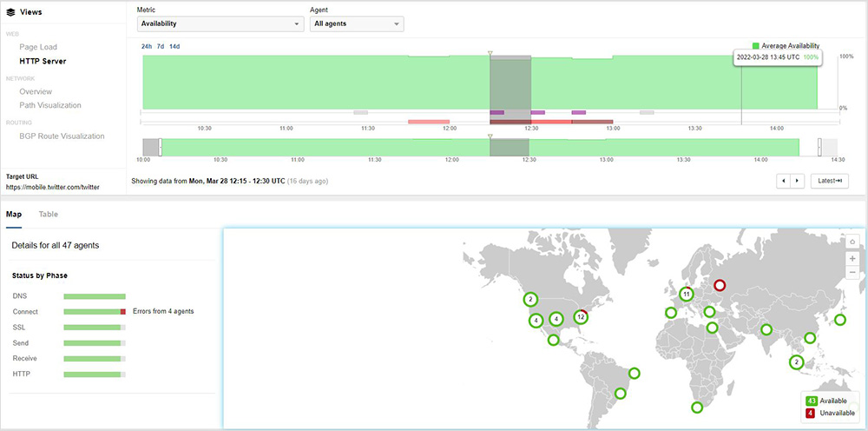Toggle Average Availability legend series
Viewport: 868px width, 431px height.
786,46
